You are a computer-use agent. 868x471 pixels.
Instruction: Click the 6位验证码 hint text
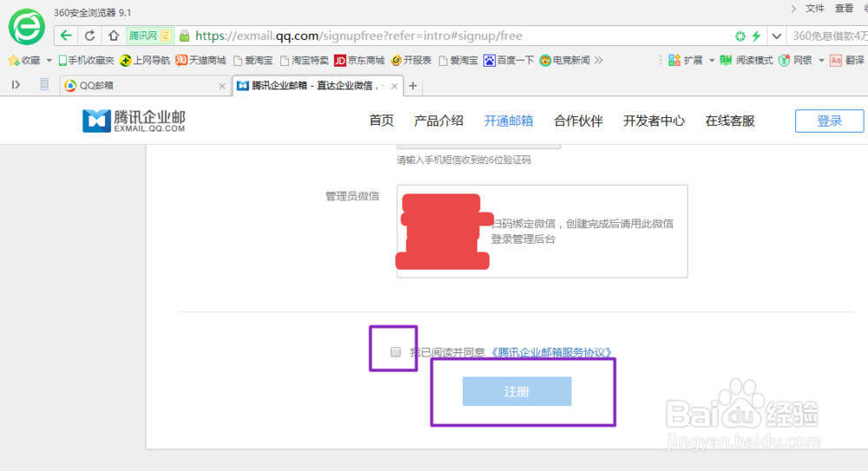[x=464, y=160]
